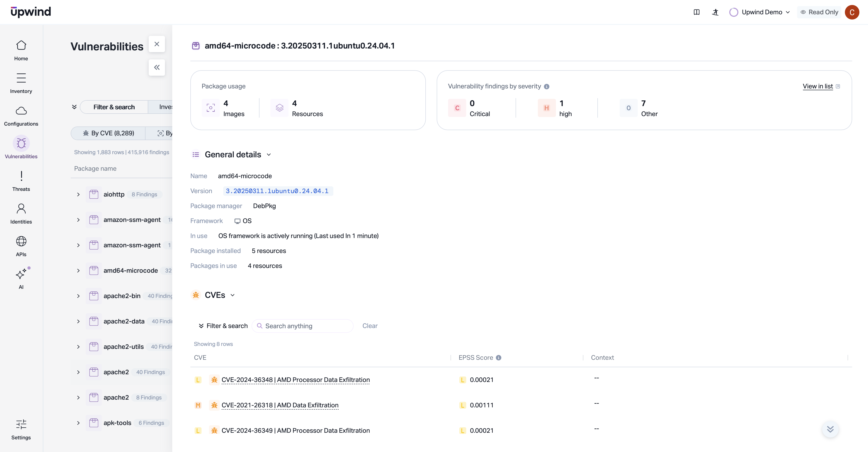Collapse the panel with double-chevron button
868x452 pixels.
pyautogui.click(x=157, y=67)
